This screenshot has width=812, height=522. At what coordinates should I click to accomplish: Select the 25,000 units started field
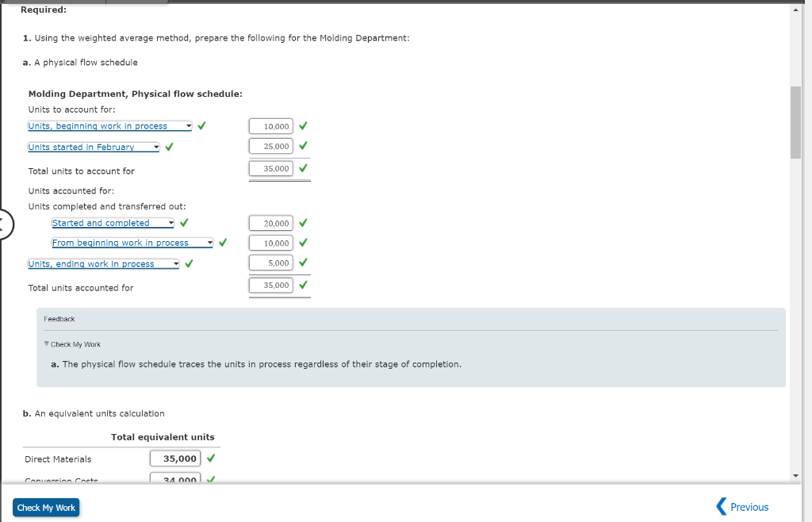[x=271, y=146]
